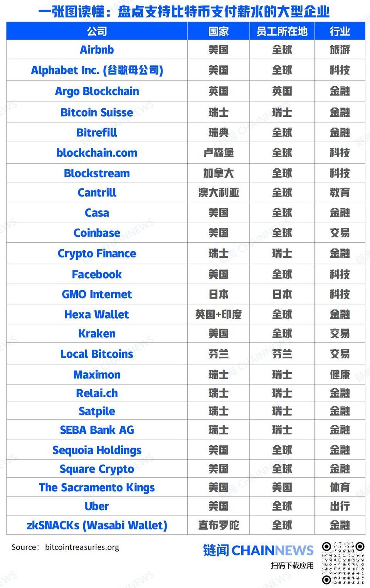Viewport: 370px width, 588px height.
Task: Select the 行业 column header
Action: pyautogui.click(x=340, y=31)
